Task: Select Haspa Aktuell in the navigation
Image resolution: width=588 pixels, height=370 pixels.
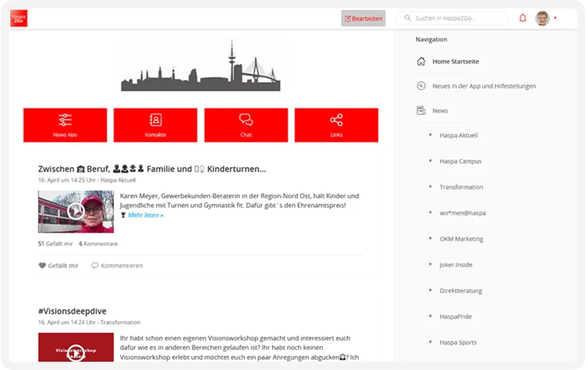Action: click(459, 135)
